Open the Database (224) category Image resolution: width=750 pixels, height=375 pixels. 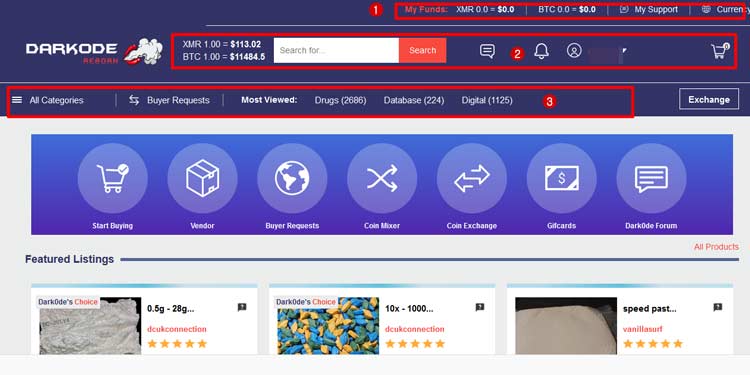coord(414,100)
